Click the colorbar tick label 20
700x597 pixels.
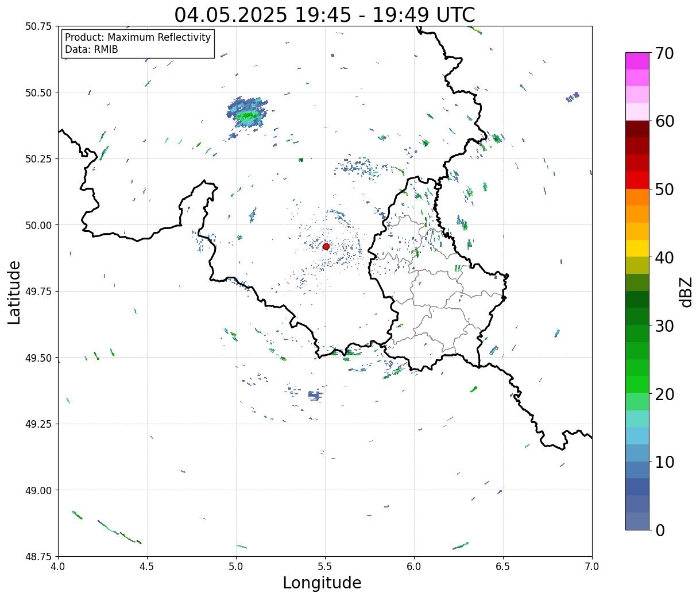tap(664, 394)
